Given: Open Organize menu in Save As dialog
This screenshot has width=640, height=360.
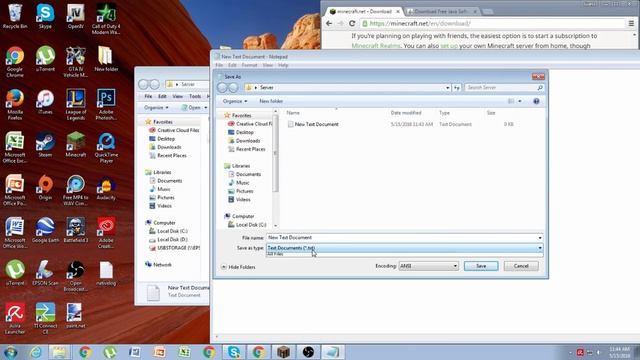Looking at the screenshot, I should pyautogui.click(x=235, y=101).
